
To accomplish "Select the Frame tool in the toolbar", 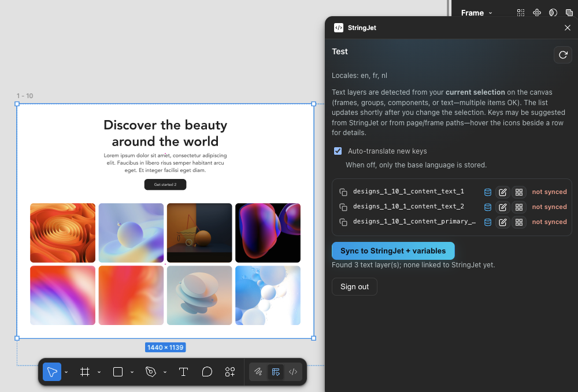I will coord(85,372).
